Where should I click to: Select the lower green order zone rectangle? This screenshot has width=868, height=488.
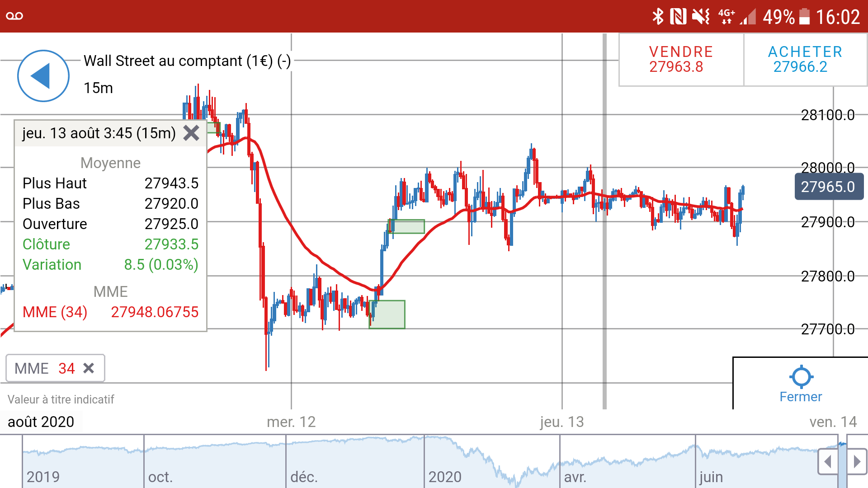click(388, 314)
